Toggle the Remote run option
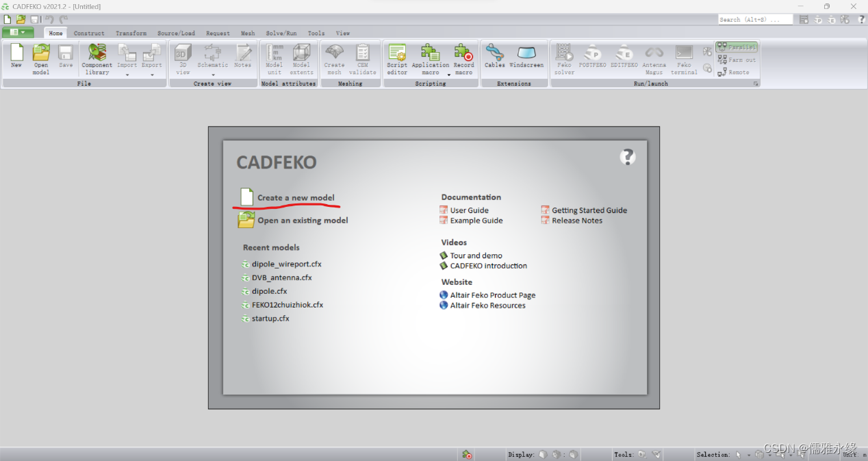 point(734,72)
